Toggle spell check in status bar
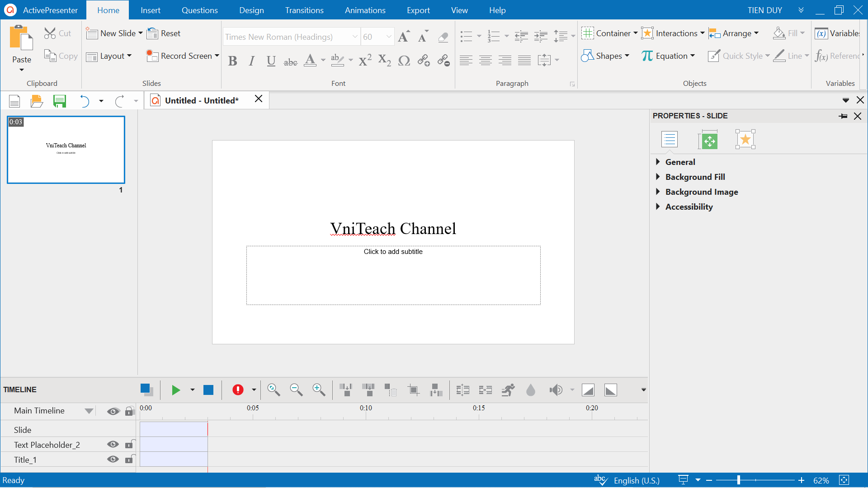The width and height of the screenshot is (868, 488). tap(601, 480)
